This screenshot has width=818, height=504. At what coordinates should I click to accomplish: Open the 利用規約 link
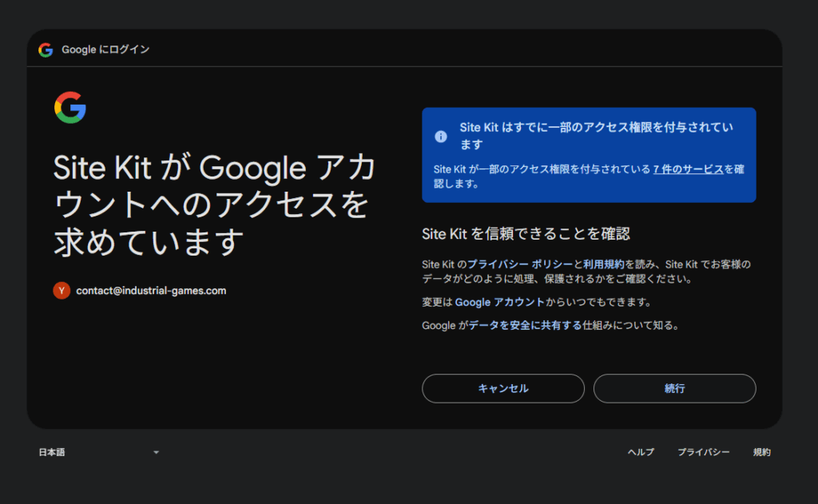tap(604, 264)
